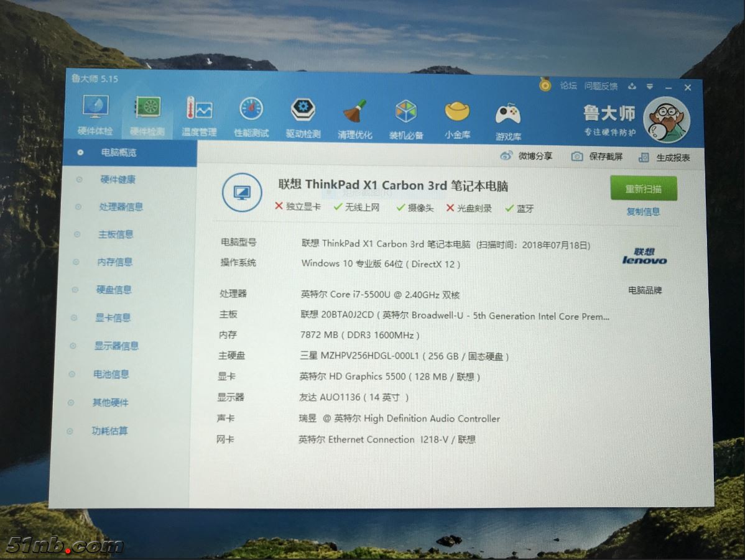Click the 鲁大师 mascot avatar

coord(667,120)
